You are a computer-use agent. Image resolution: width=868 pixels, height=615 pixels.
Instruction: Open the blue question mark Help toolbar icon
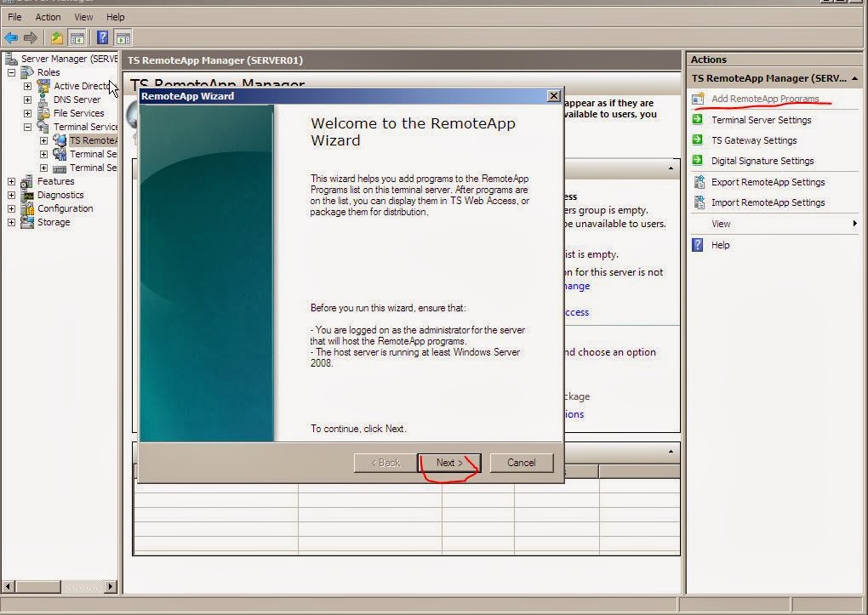(x=102, y=37)
